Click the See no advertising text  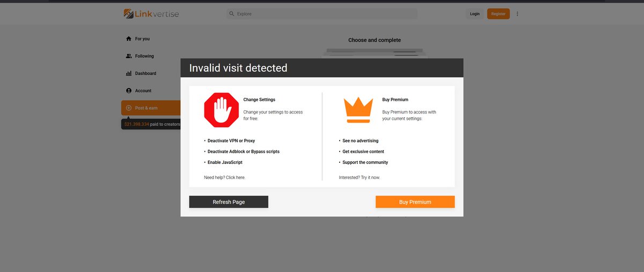tap(361, 141)
